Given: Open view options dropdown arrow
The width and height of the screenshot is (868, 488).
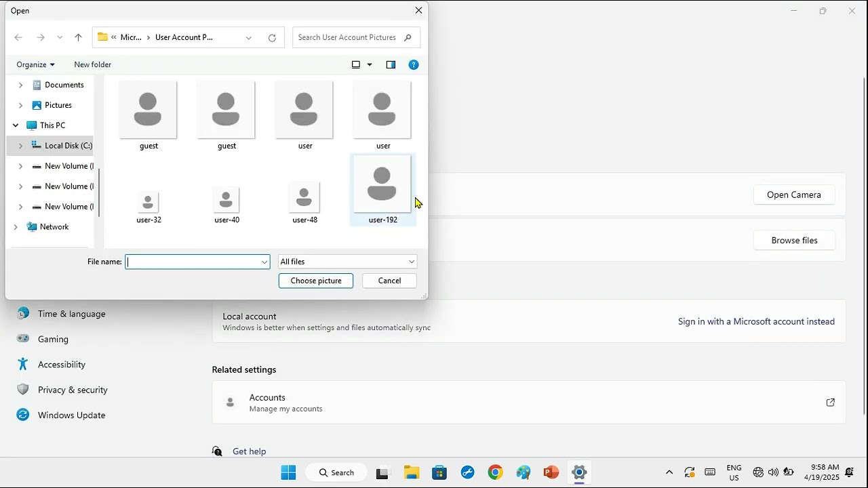Looking at the screenshot, I should (x=370, y=64).
